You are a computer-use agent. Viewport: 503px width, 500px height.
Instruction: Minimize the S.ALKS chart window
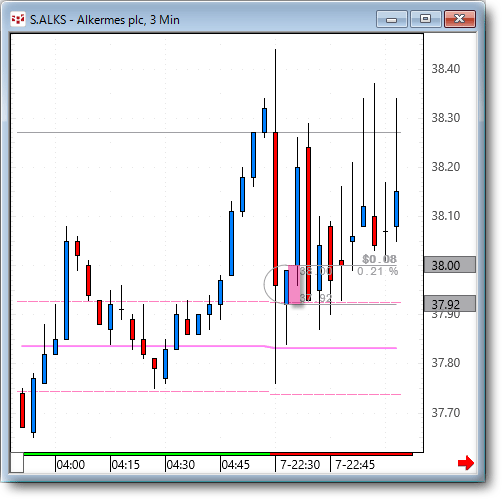coord(392,19)
